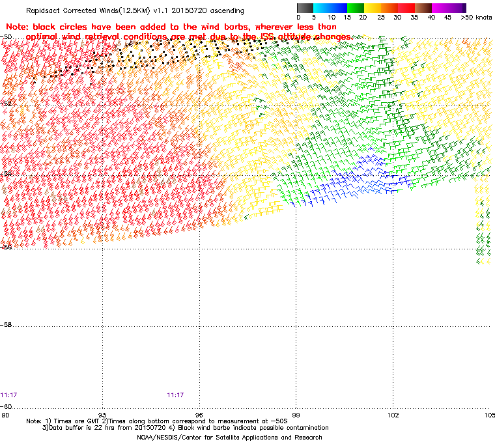Click the -52 latitude axis label
The image size is (495, 448).
[6, 104]
